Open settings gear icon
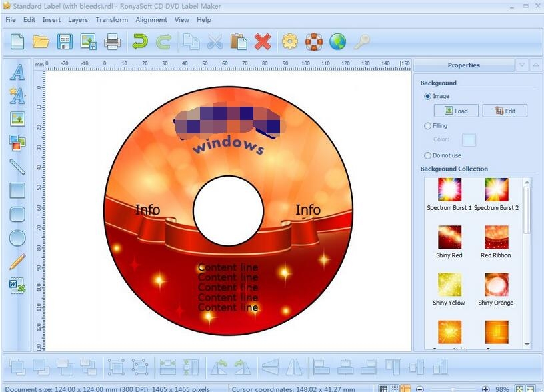544x392 pixels. [x=290, y=42]
